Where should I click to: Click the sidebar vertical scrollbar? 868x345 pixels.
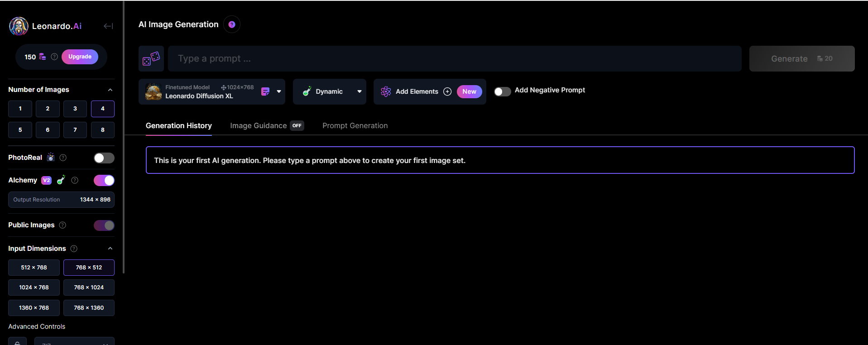[x=124, y=137]
